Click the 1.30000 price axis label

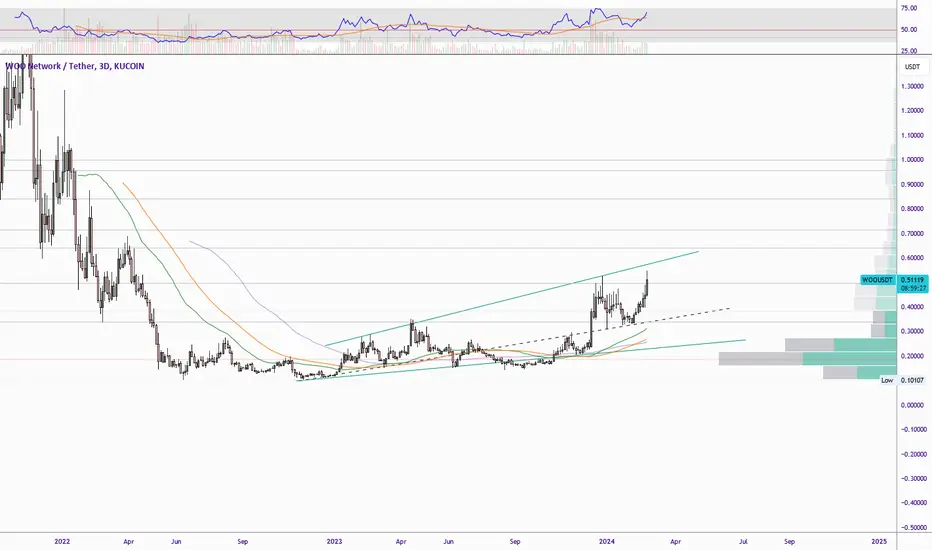pos(912,86)
